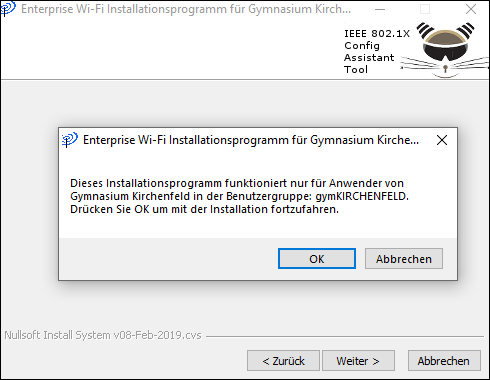Click the Nullsoft Install System version label
This screenshot has height=380, width=490.
103,335
